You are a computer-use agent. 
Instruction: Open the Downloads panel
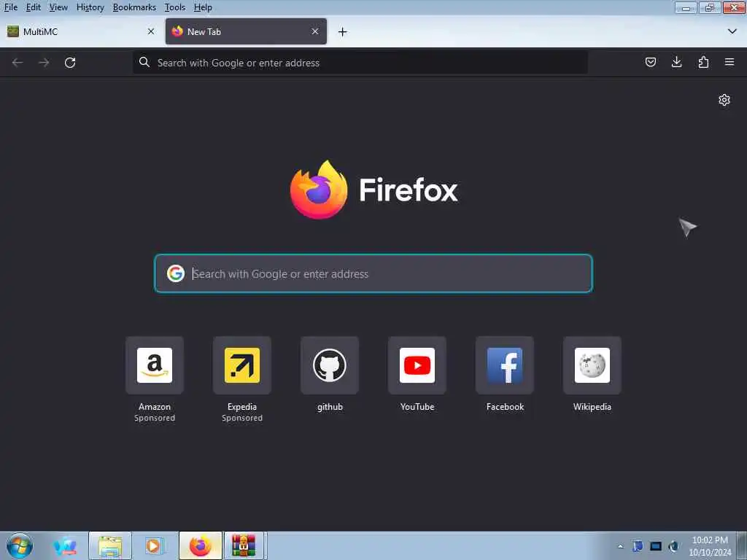(x=676, y=62)
